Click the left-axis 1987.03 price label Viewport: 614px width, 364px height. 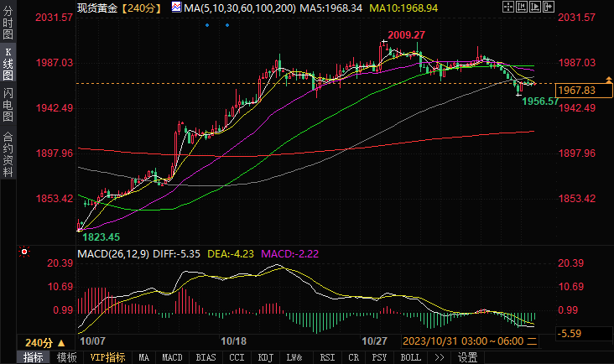[x=55, y=63]
